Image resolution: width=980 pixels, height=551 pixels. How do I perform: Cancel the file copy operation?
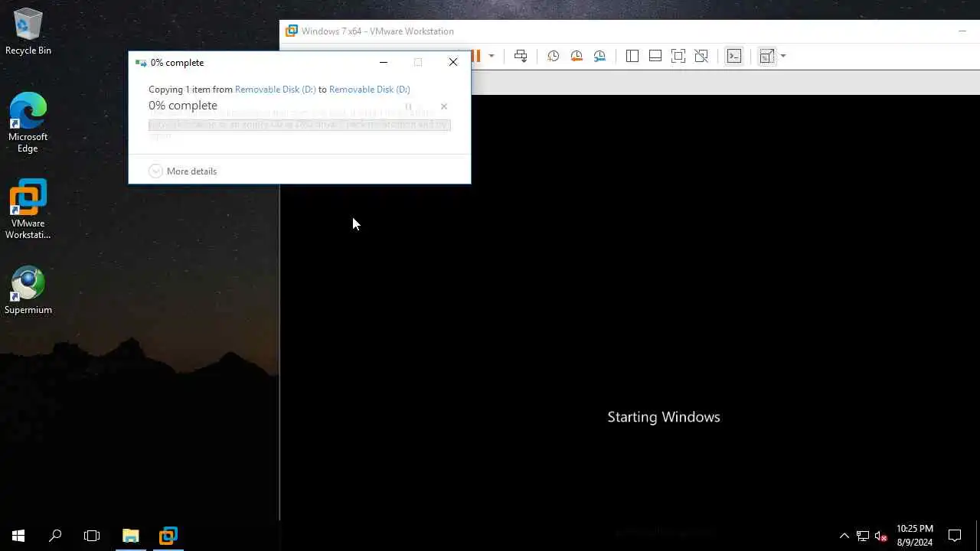443,106
